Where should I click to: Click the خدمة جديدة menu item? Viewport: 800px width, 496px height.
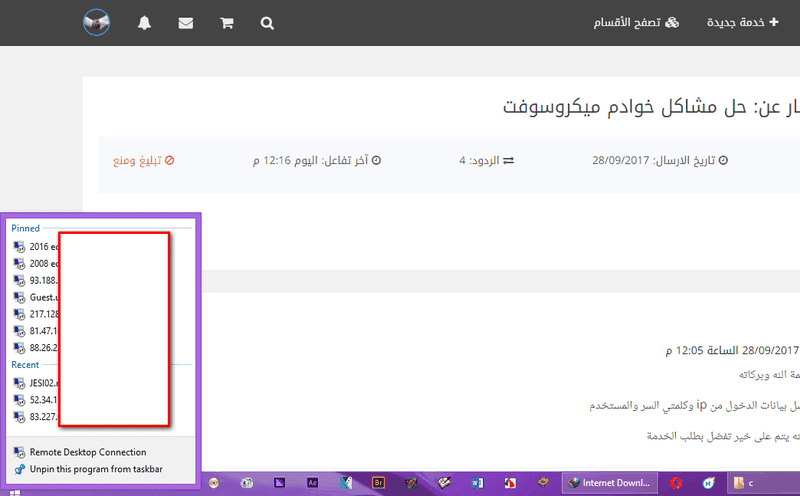pyautogui.click(x=743, y=23)
